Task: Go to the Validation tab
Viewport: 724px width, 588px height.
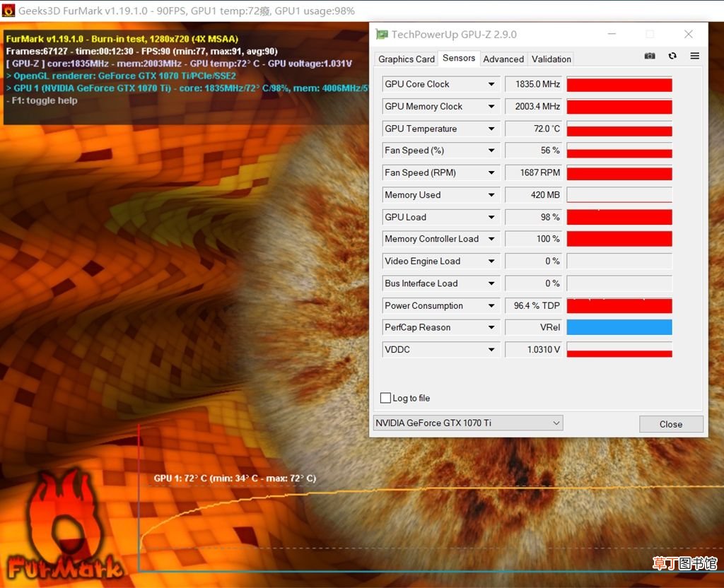Action: (x=551, y=59)
